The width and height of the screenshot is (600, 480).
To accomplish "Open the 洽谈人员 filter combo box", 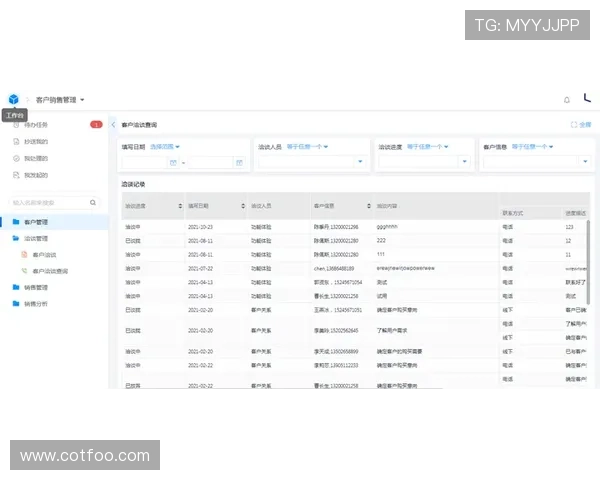I will pyautogui.click(x=308, y=162).
